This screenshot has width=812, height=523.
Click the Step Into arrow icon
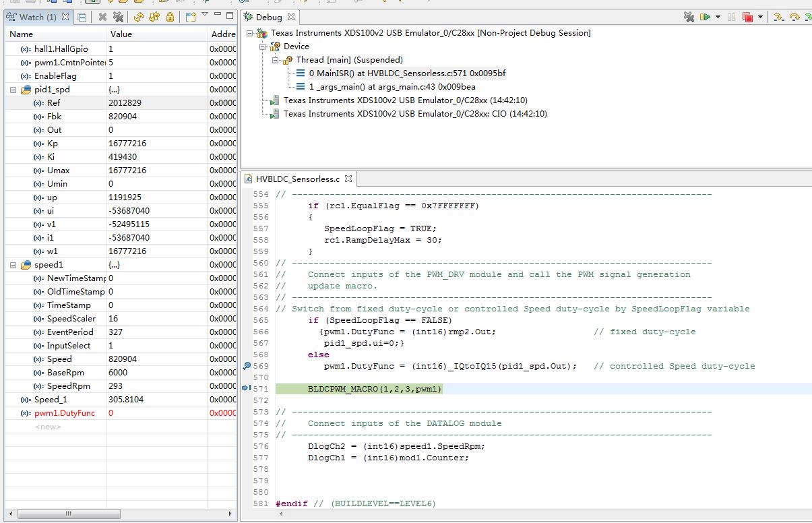pos(778,17)
